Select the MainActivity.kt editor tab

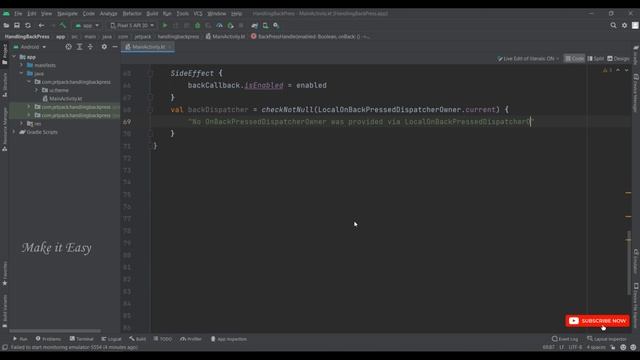click(148, 47)
